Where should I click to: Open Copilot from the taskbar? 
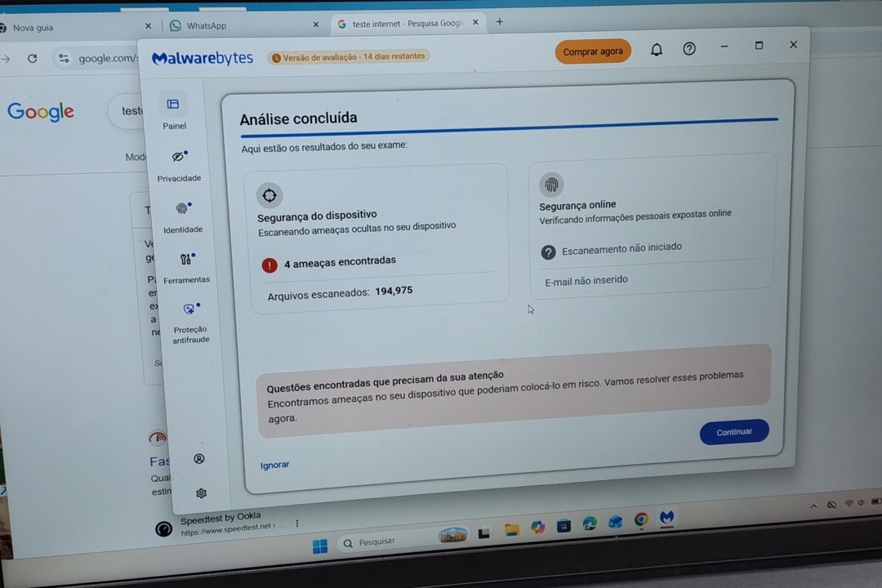coord(537,528)
